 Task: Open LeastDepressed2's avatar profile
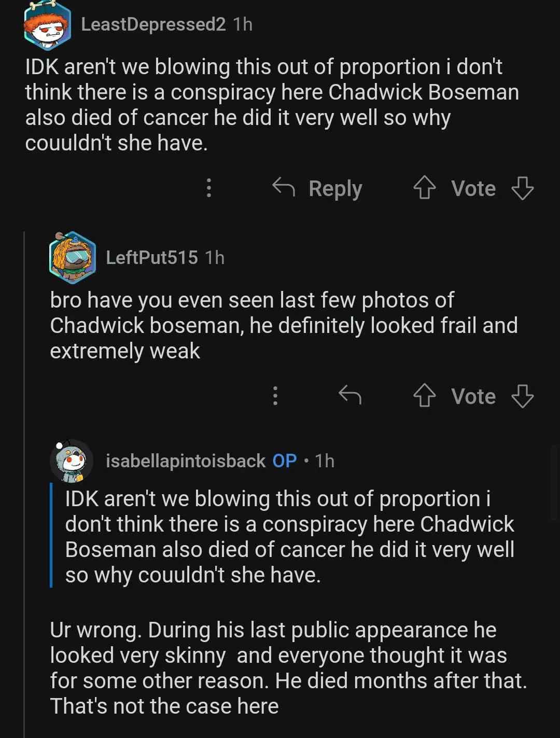47,26
